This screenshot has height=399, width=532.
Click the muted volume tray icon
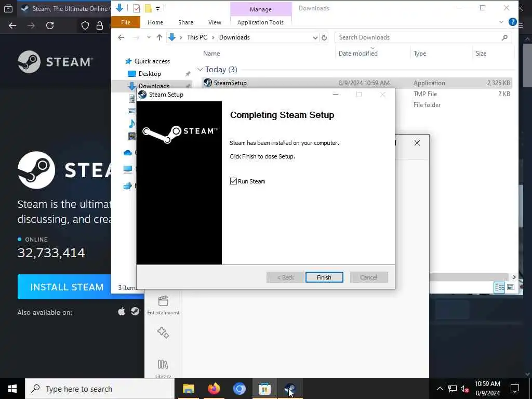click(464, 389)
